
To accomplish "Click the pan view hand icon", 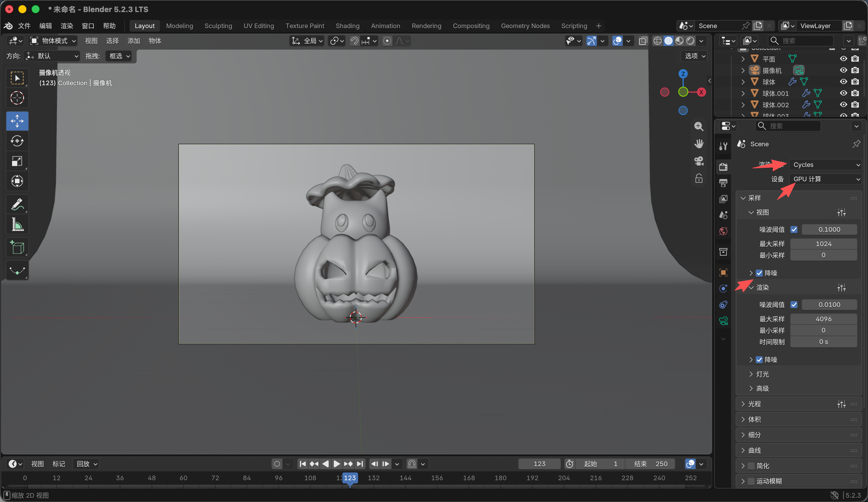I will (x=699, y=144).
